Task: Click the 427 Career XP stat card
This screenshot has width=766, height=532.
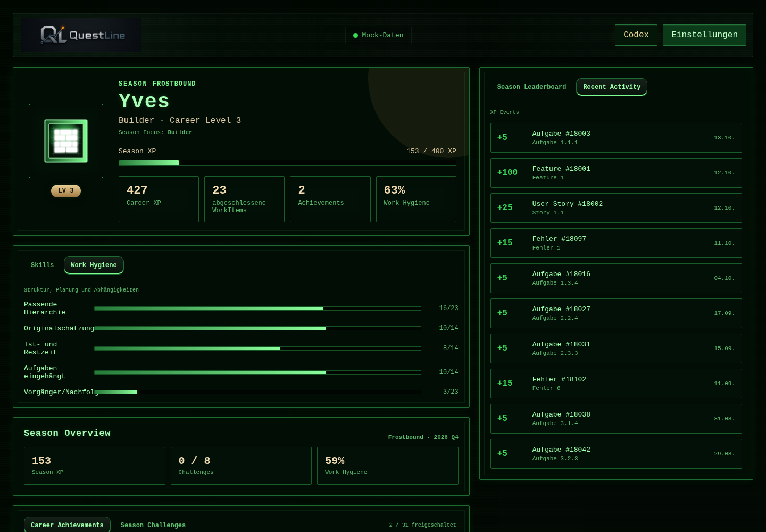Action: tap(159, 199)
